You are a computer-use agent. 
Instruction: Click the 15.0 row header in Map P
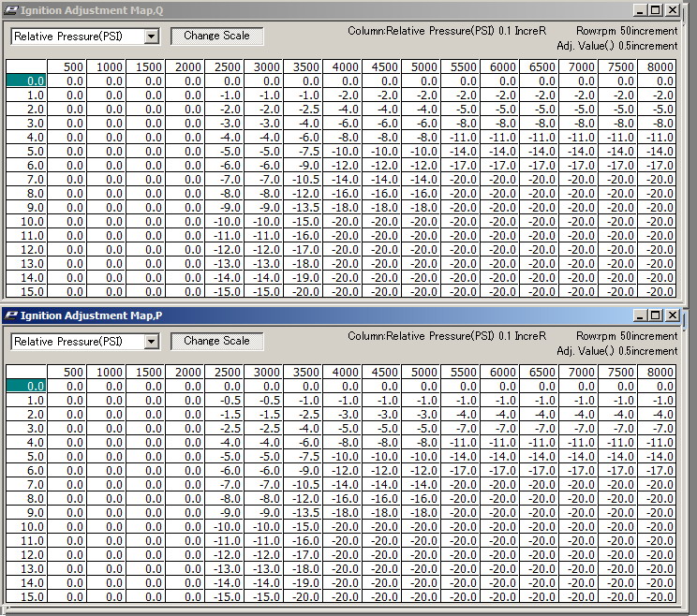tap(26, 596)
